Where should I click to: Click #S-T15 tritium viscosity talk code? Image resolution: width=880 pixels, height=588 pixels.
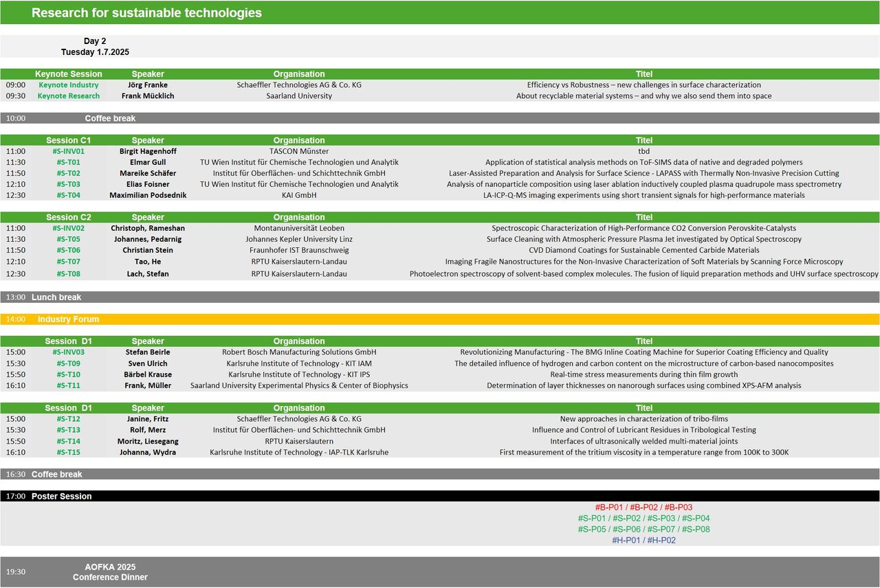pos(68,453)
